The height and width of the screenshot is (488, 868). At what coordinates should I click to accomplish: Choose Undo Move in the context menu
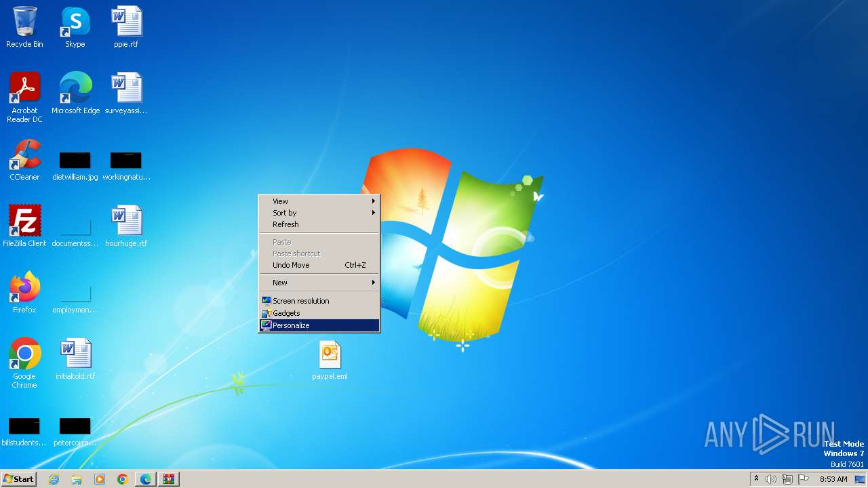(x=319, y=265)
